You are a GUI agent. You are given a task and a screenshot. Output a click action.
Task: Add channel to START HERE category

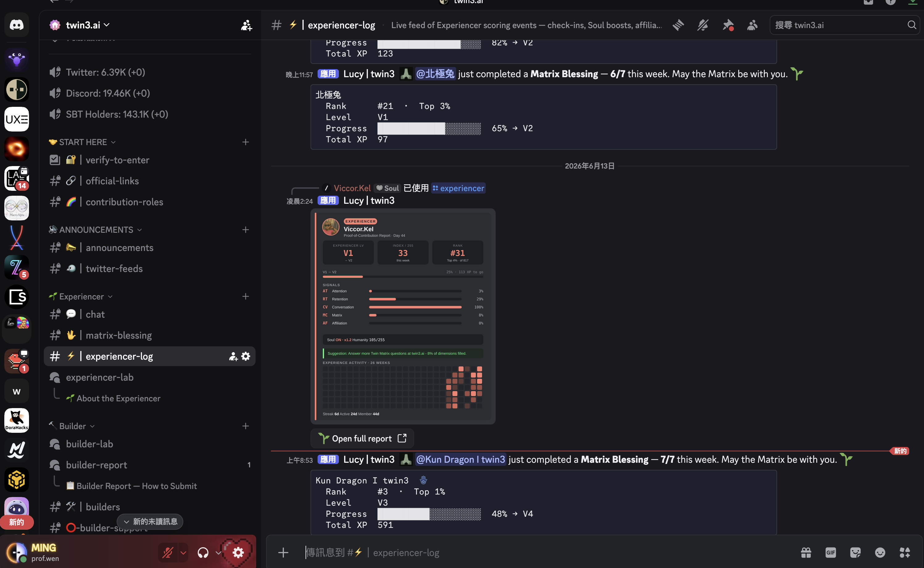click(x=246, y=142)
